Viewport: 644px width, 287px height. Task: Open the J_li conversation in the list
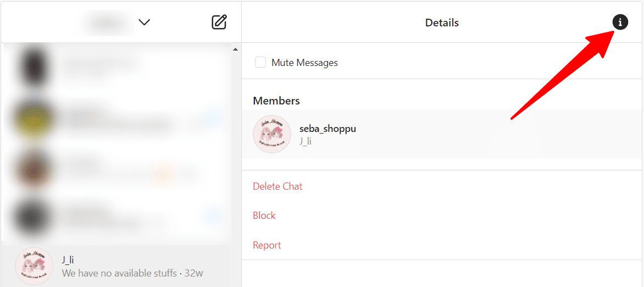point(116,266)
